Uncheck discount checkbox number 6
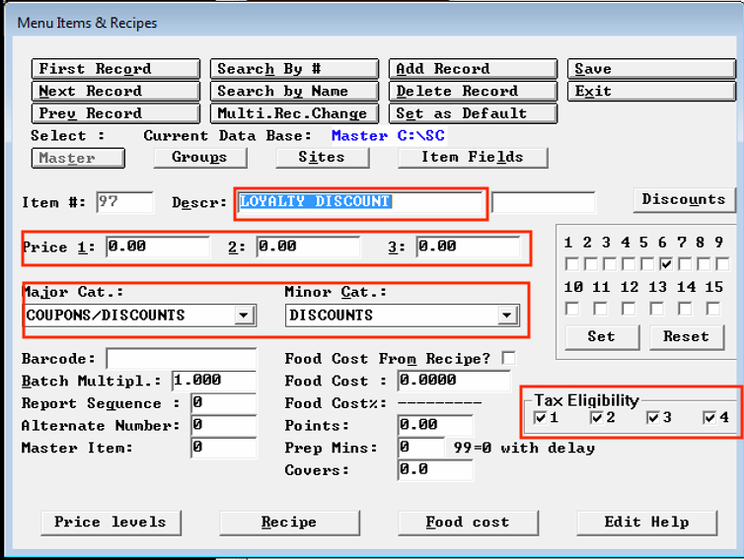This screenshot has width=744, height=560. (x=666, y=264)
